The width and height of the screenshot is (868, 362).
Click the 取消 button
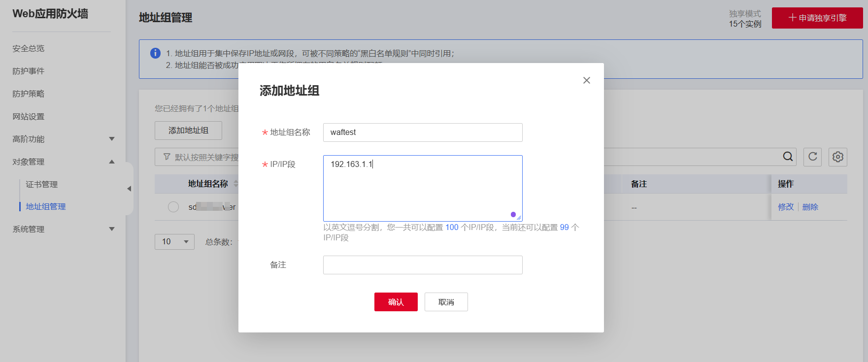pos(446,302)
